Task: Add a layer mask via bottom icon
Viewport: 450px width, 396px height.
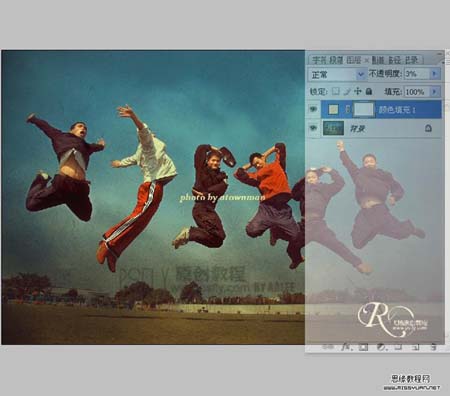Action: [x=363, y=347]
